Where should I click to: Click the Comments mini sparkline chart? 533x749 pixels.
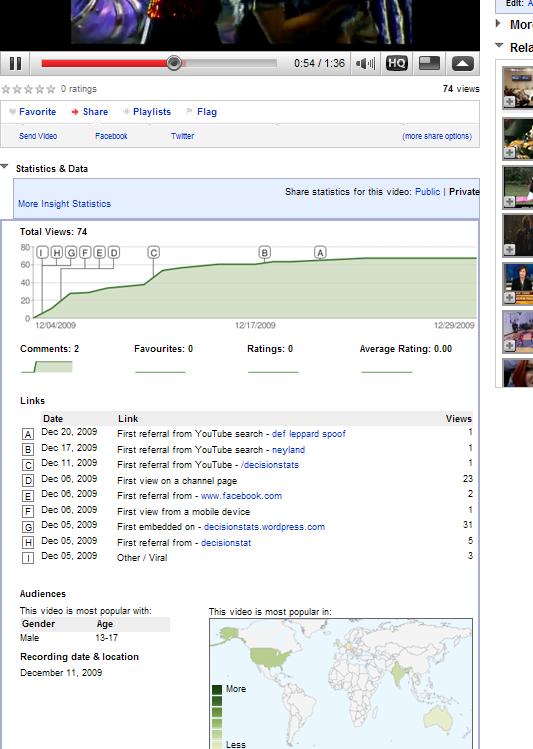pos(46,367)
